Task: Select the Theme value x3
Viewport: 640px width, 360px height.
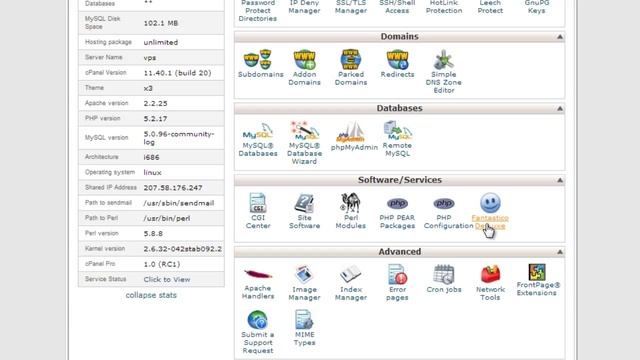Action: 148,88
